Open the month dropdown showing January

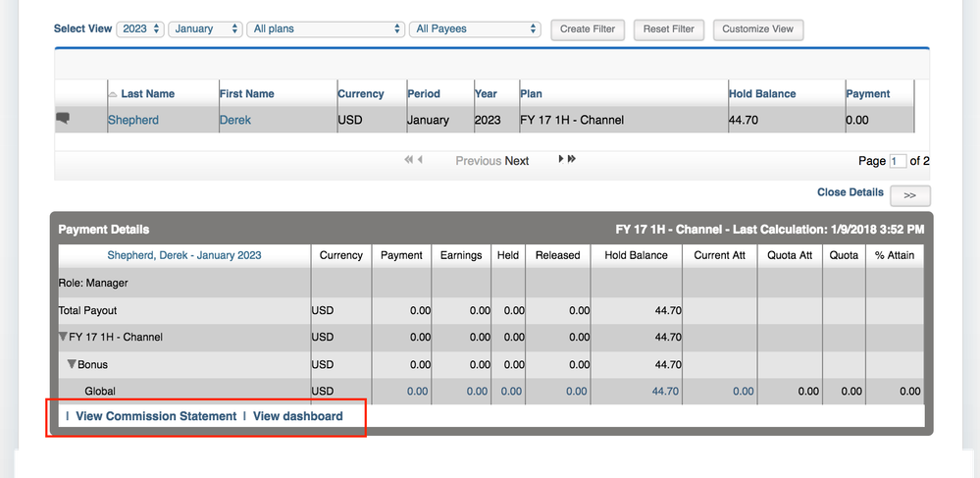coord(206,28)
